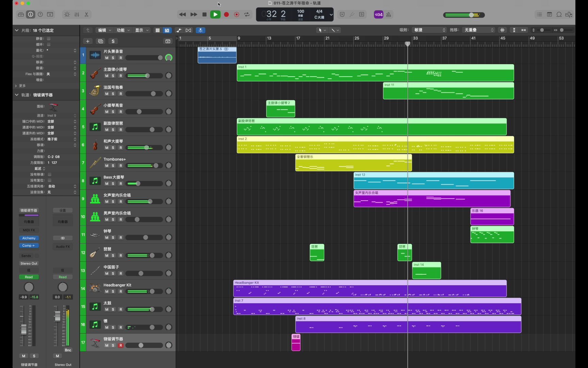The width and height of the screenshot is (588, 368).
Task: Record-enable the 铙钹调节器 track
Action: tap(120, 346)
